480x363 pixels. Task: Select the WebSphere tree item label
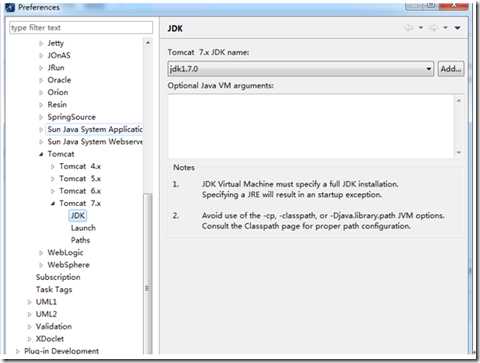[x=68, y=265]
